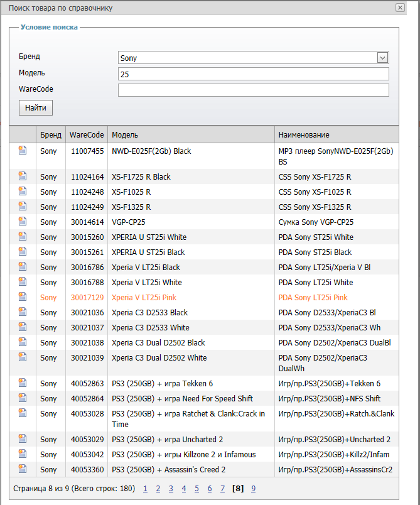Open the Бренд dropdown arrow
Screen dimensions: 420x505
pos(383,58)
